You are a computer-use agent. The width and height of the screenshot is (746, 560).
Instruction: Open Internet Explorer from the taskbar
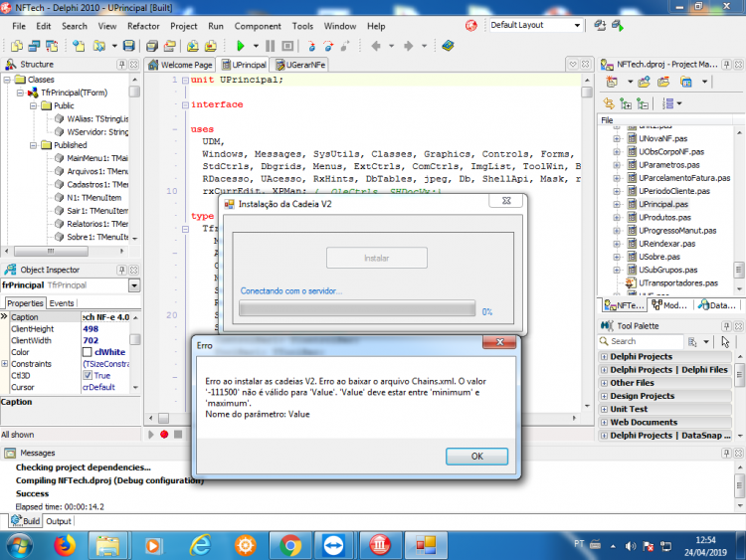[x=201, y=545]
